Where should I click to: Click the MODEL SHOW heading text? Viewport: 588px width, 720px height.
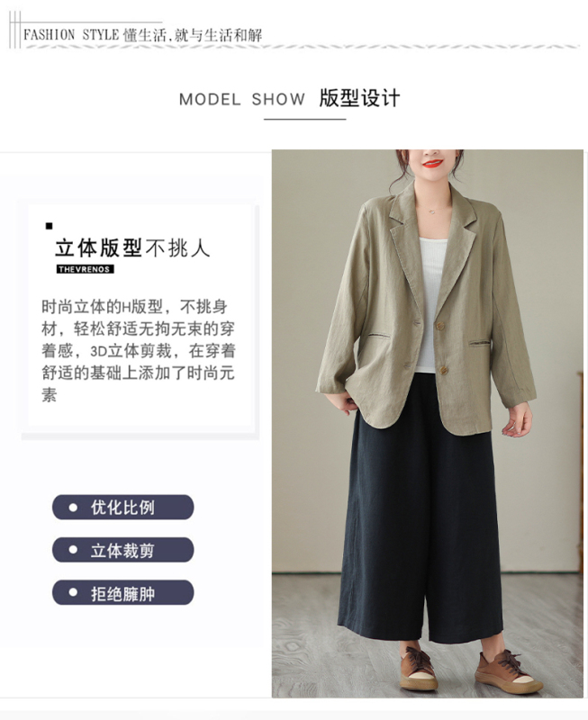242,99
